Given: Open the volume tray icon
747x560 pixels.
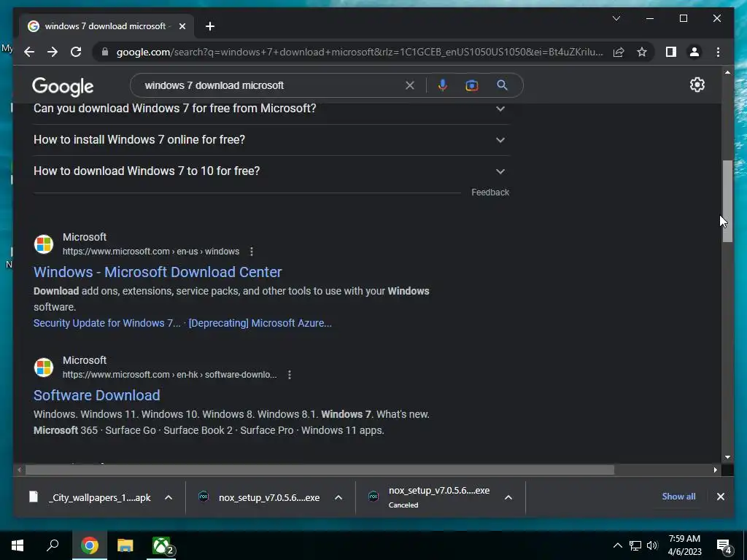Looking at the screenshot, I should [652, 545].
